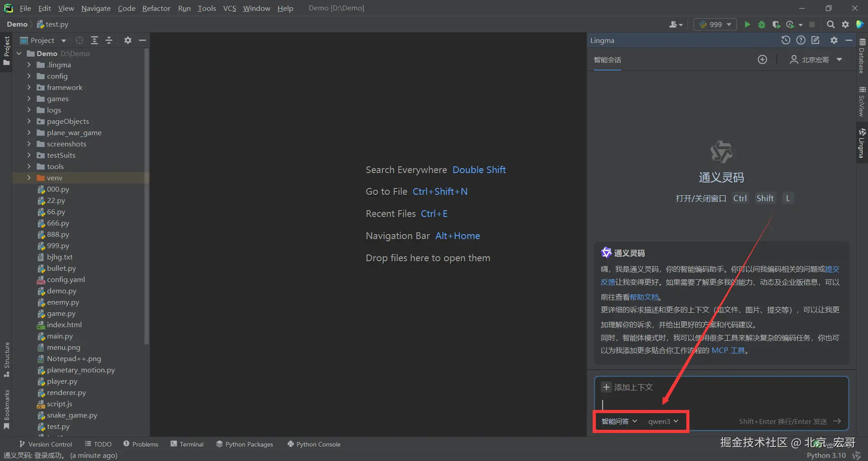Screen dimensions: 868x461
Task: Open the Python Packages tab
Action: (245, 444)
